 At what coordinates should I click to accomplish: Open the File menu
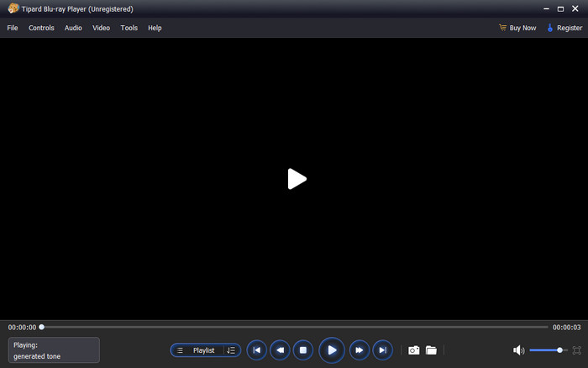click(13, 28)
